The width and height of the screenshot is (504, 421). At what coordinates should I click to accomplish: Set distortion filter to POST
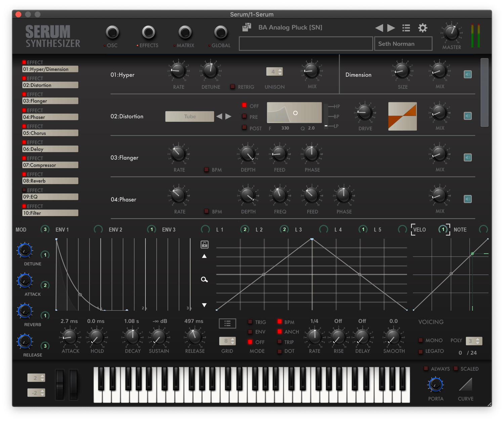pos(244,127)
